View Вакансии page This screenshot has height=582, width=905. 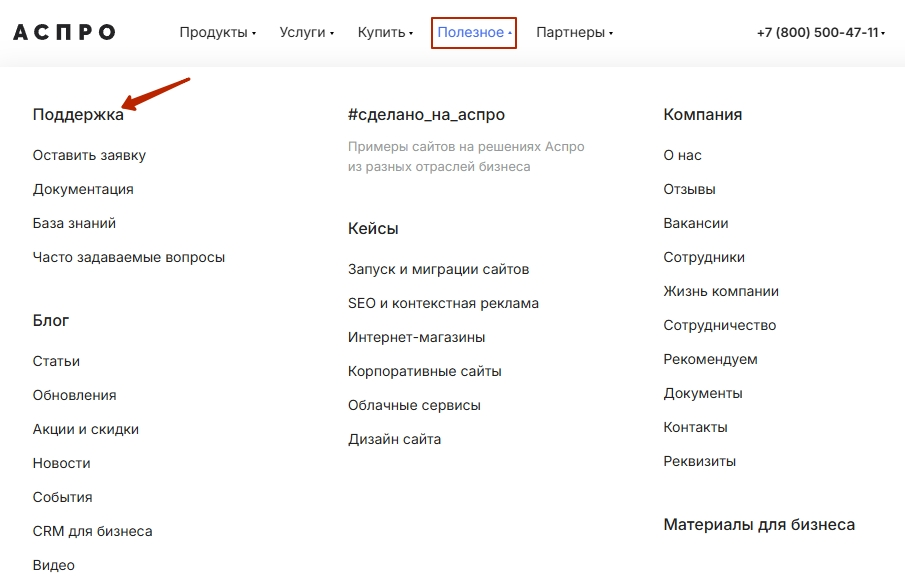click(x=696, y=223)
